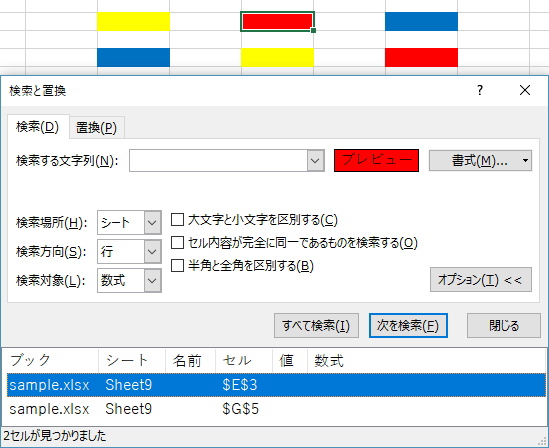Image resolution: width=549 pixels, height=448 pixels.
Task: Enable 半角と全角を区別する checkbox
Action: (x=178, y=266)
